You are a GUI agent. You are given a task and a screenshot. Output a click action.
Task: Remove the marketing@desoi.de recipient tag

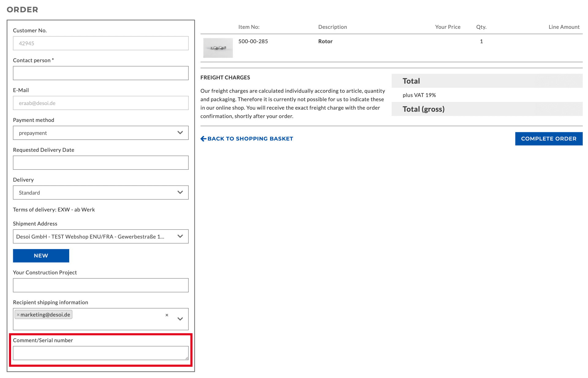tap(18, 315)
